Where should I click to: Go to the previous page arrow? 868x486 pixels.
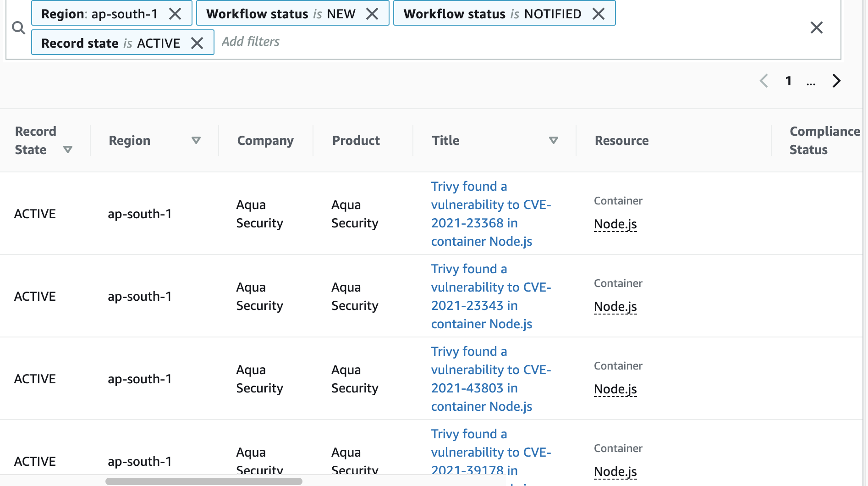click(764, 81)
